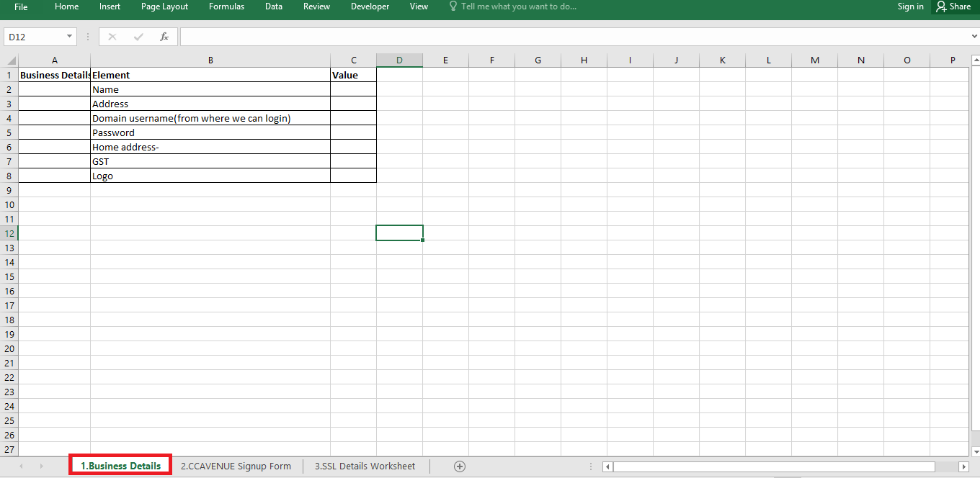Open the File menu
This screenshot has height=478, width=980.
point(21,6)
